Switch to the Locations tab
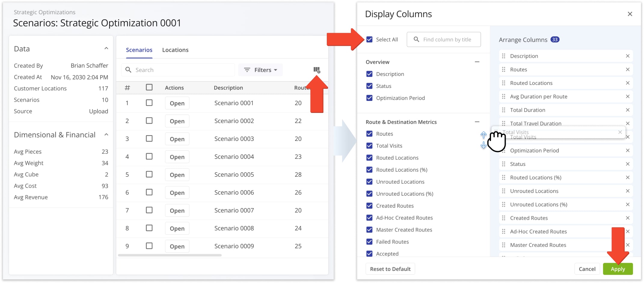644x283 pixels. click(x=175, y=50)
